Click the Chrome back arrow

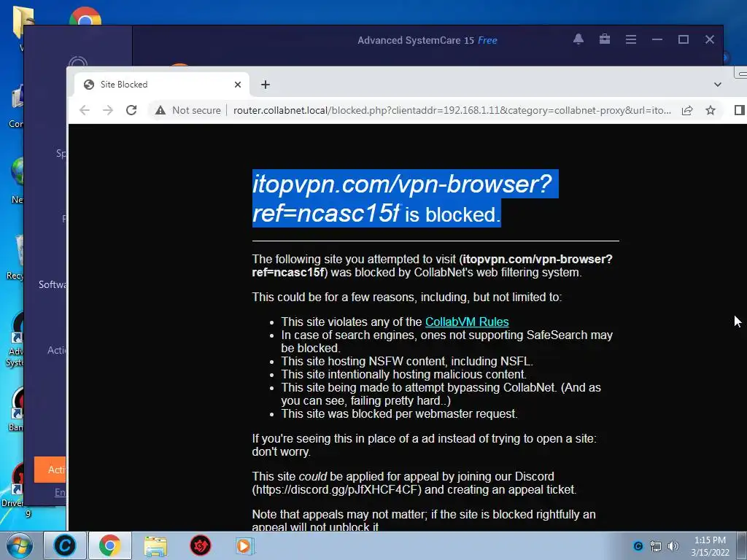(x=85, y=111)
